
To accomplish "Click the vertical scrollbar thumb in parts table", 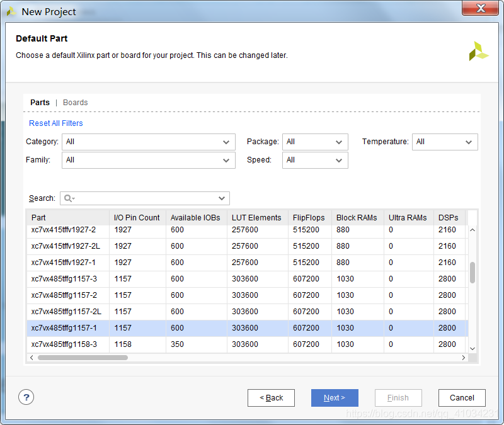I will 472,272.
